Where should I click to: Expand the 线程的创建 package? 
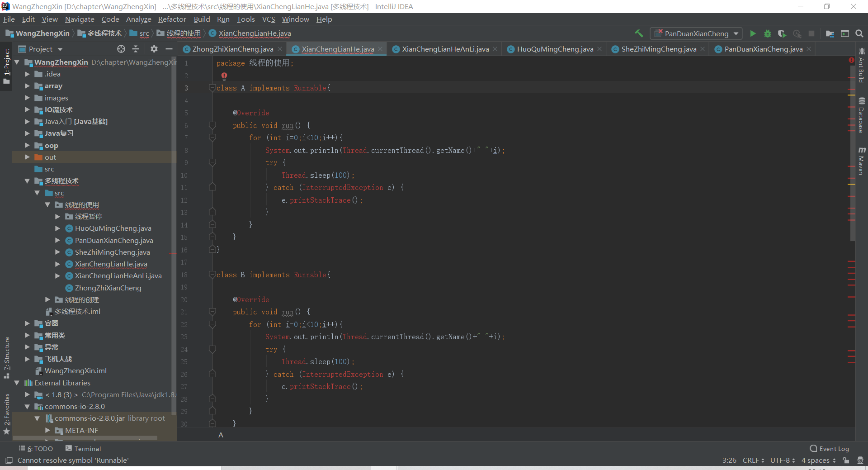pos(47,299)
